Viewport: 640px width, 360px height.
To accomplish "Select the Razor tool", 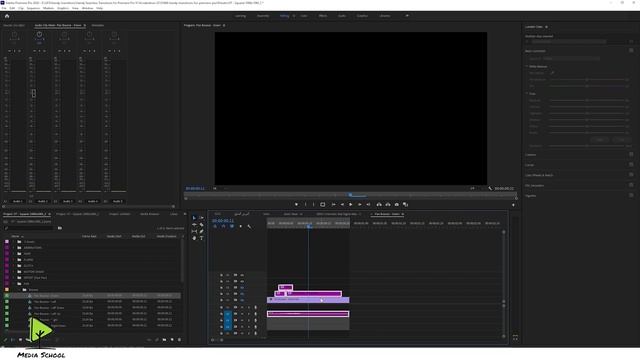I will (x=201, y=225).
